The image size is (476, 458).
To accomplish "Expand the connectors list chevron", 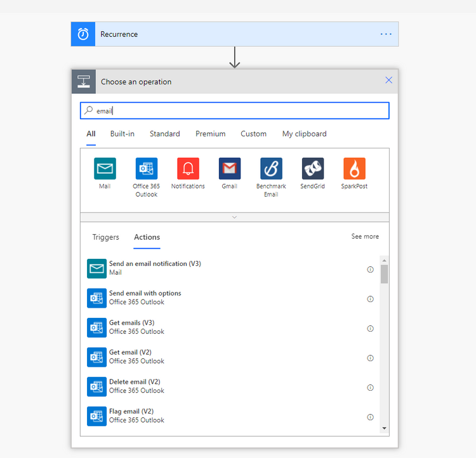I will pyautogui.click(x=234, y=217).
